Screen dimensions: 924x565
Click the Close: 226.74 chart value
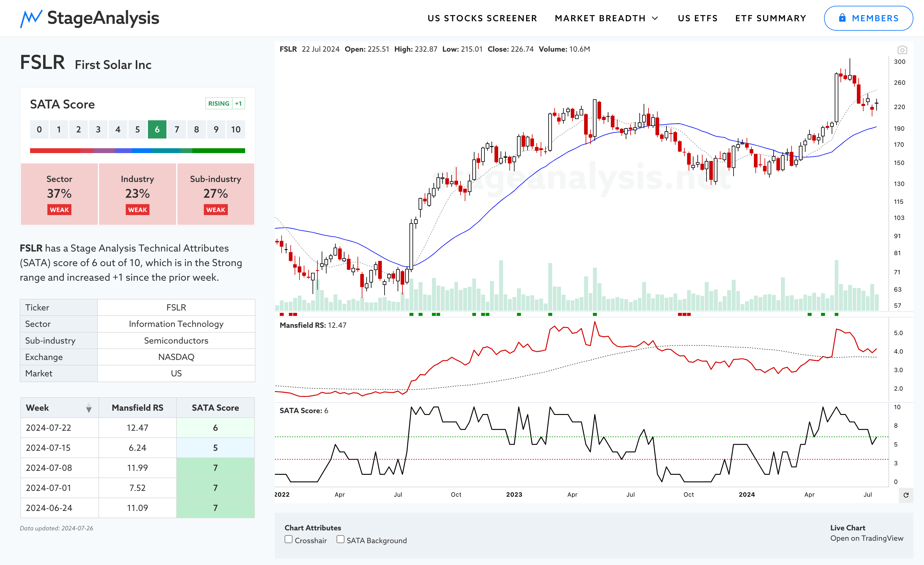click(510, 49)
